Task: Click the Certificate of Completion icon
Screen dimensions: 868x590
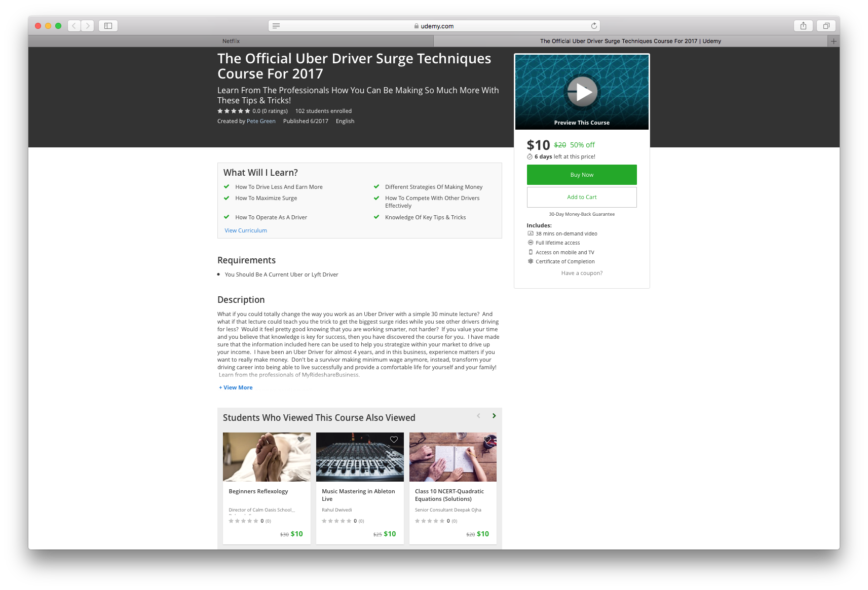Action: [x=531, y=261]
